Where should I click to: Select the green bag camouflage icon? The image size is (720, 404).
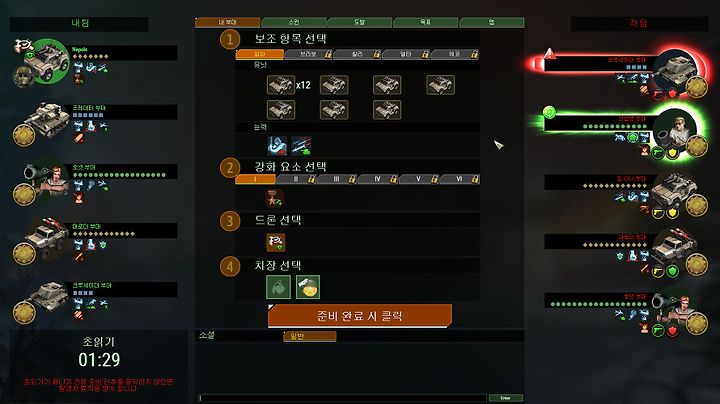pyautogui.click(x=278, y=287)
